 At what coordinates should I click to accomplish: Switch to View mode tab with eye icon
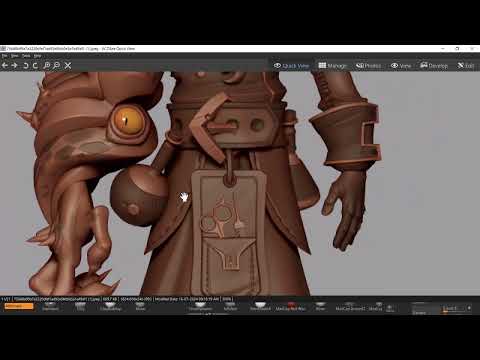(x=401, y=66)
